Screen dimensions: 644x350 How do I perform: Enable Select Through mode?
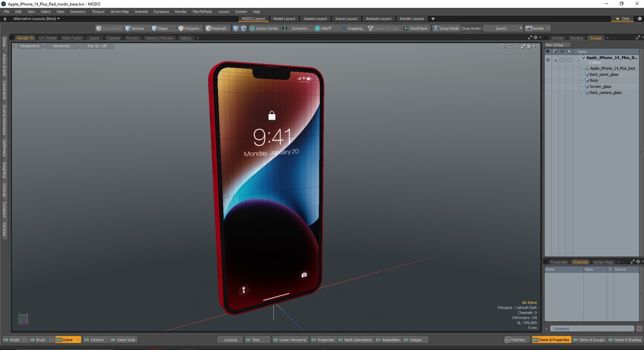tap(383, 28)
